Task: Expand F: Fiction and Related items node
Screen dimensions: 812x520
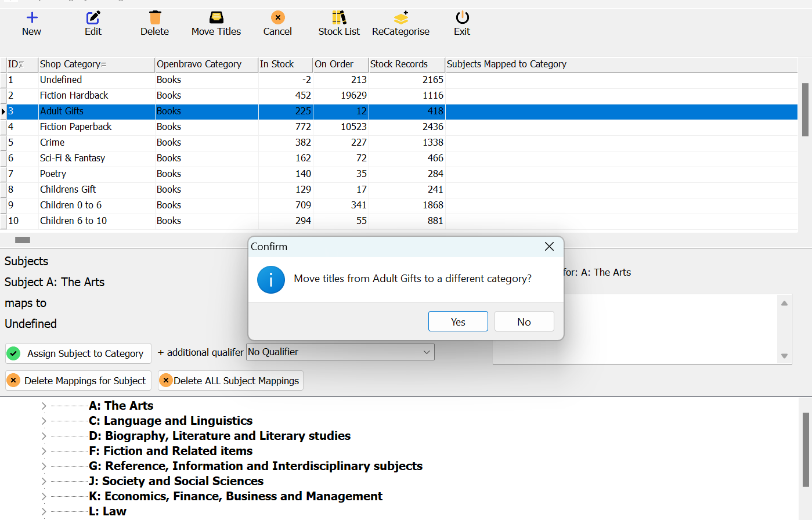Action: tap(44, 452)
